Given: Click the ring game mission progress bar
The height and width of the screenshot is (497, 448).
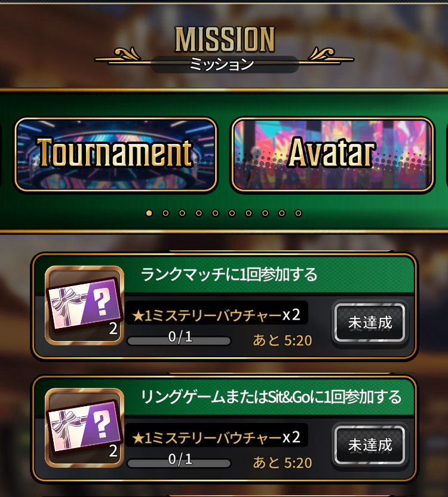Looking at the screenshot, I should click(x=179, y=463).
